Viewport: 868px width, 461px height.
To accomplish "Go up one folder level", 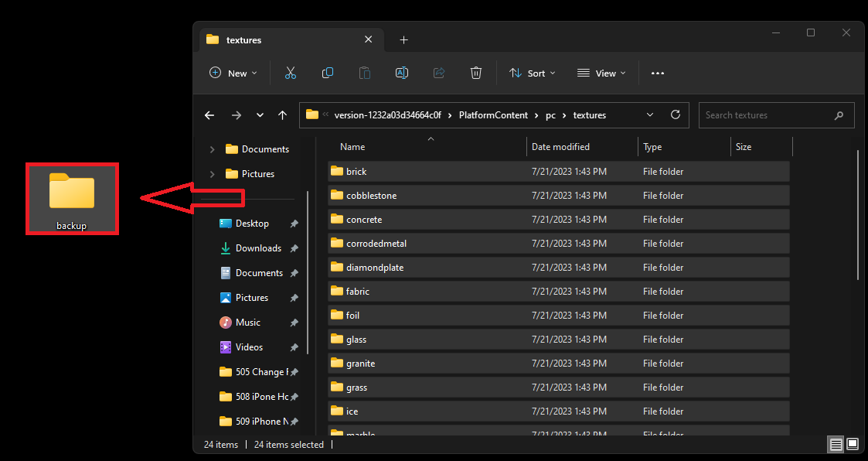I will [x=283, y=115].
